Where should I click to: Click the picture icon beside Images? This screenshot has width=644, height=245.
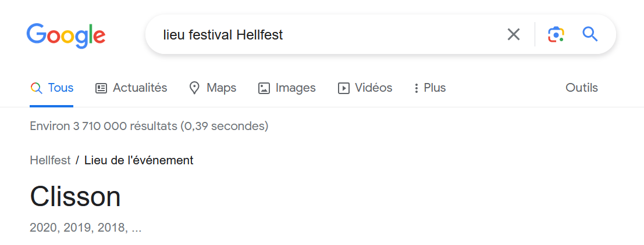(x=264, y=88)
